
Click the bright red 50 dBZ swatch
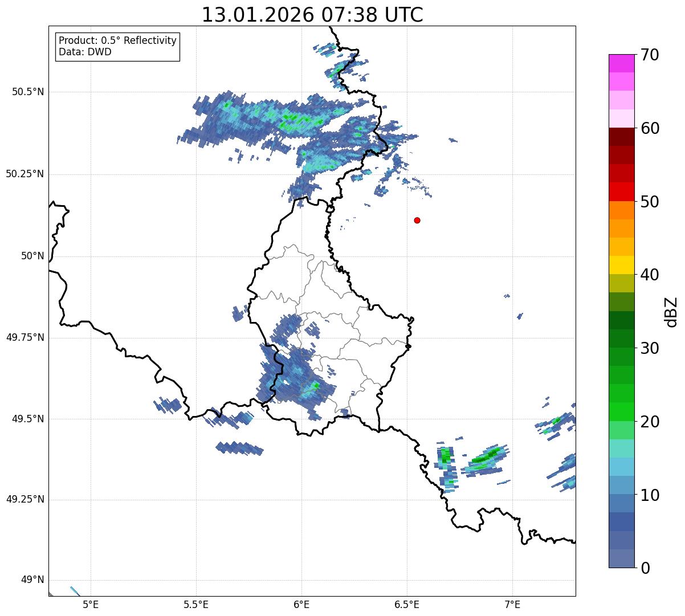[621, 191]
